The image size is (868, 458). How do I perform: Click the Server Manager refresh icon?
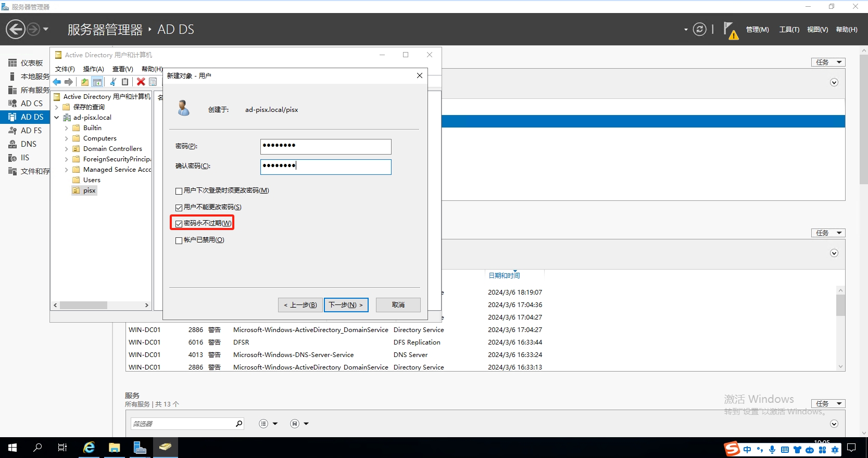(x=699, y=30)
